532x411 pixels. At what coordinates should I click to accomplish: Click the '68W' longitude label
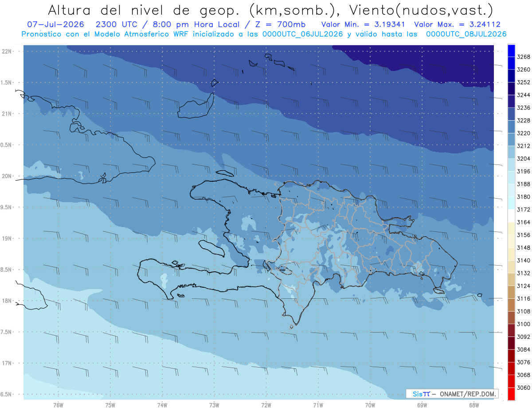(x=473, y=405)
